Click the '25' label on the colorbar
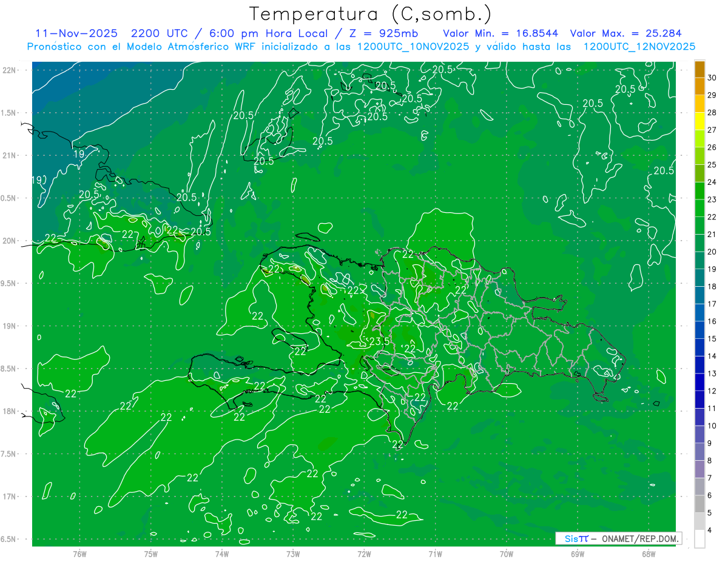This screenshot has height=562, width=728. pyautogui.click(x=712, y=165)
